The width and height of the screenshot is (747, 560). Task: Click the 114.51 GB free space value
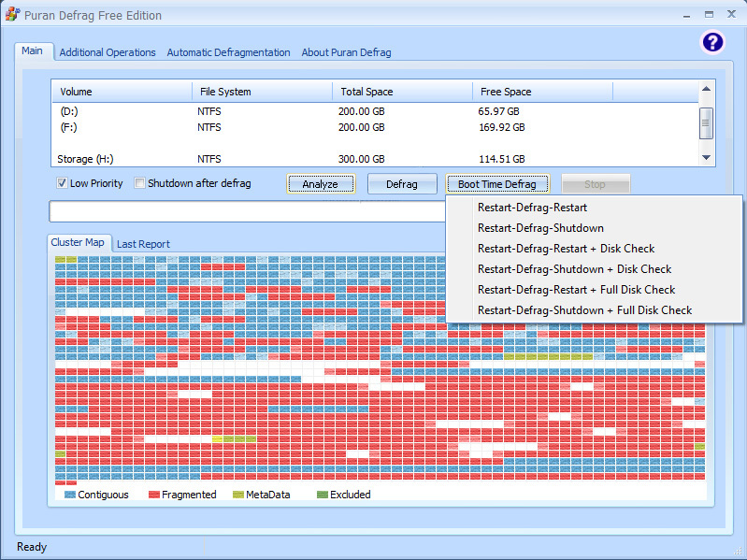click(502, 159)
